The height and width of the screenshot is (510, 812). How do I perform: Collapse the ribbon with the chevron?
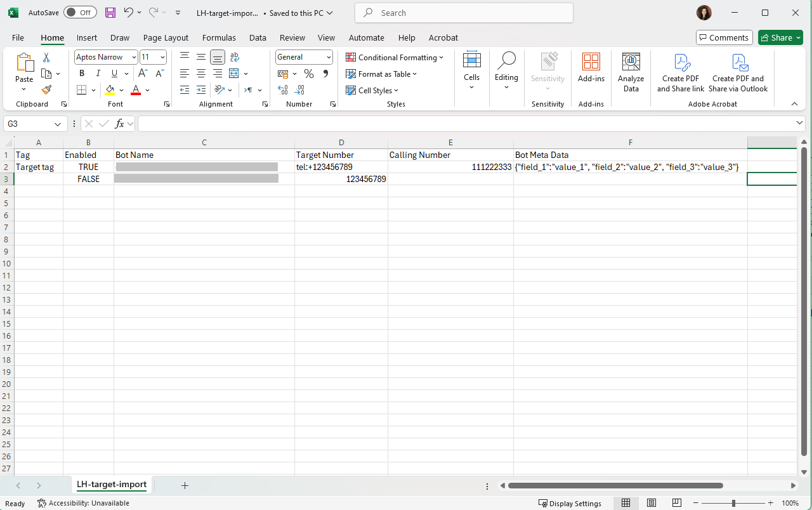pos(794,104)
